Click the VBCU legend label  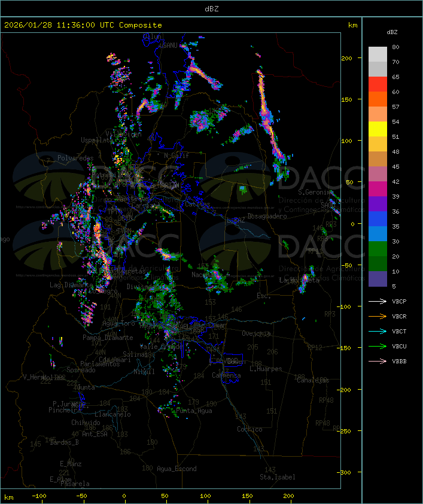pos(399,346)
